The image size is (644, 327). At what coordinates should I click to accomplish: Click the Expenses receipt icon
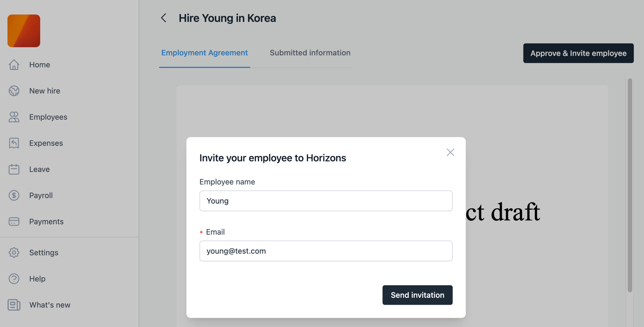[14, 143]
